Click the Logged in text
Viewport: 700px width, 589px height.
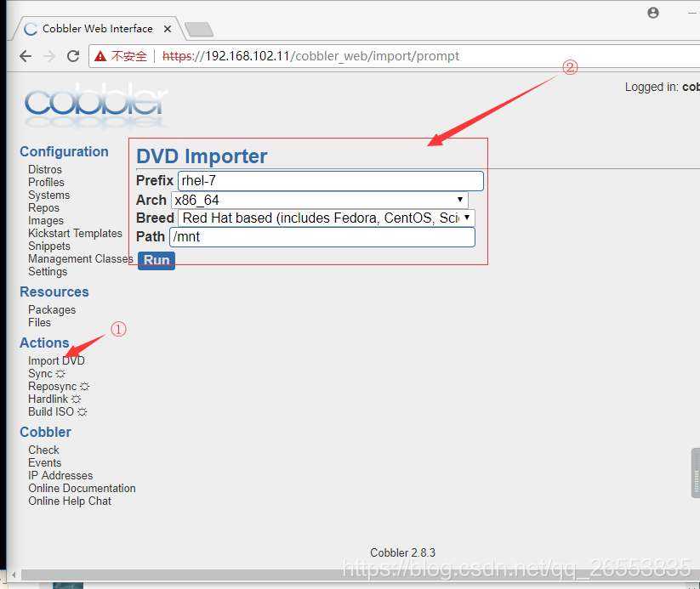pos(662,87)
